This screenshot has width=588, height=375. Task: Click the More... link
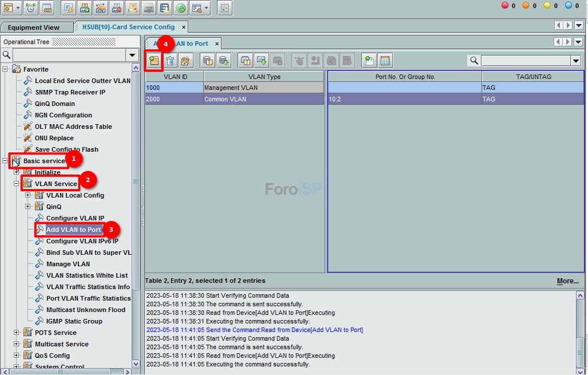tap(567, 281)
